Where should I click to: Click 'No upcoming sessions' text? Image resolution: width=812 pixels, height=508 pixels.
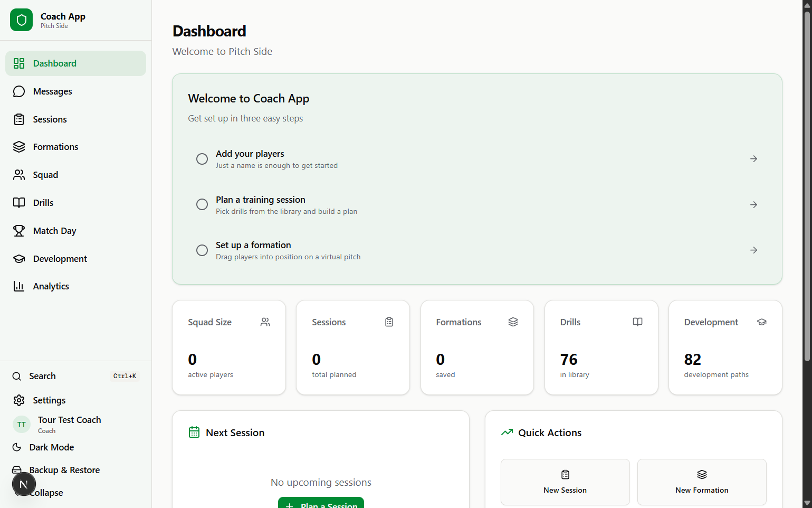[x=321, y=483]
